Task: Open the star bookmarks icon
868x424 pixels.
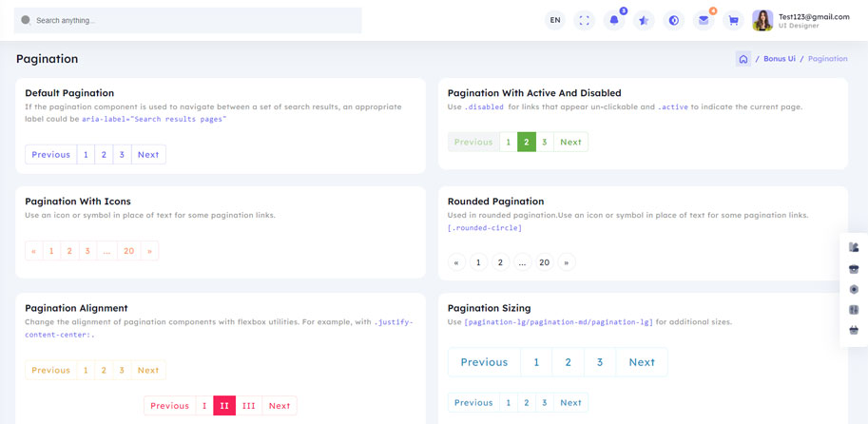Action: (x=644, y=21)
